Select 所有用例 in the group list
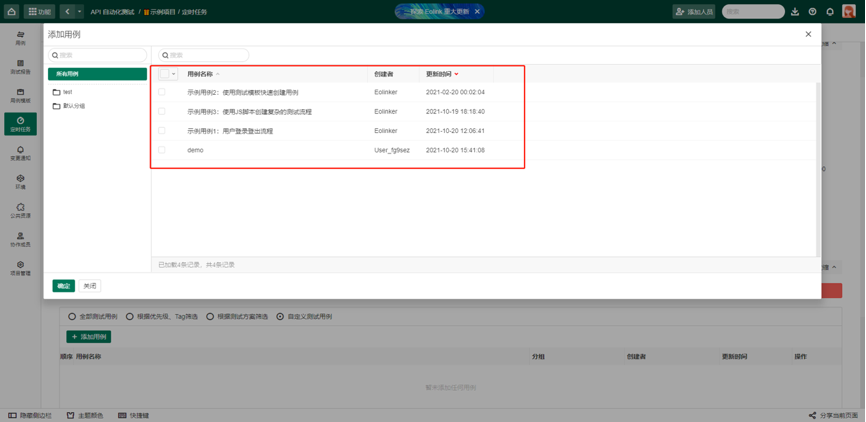 click(x=97, y=74)
